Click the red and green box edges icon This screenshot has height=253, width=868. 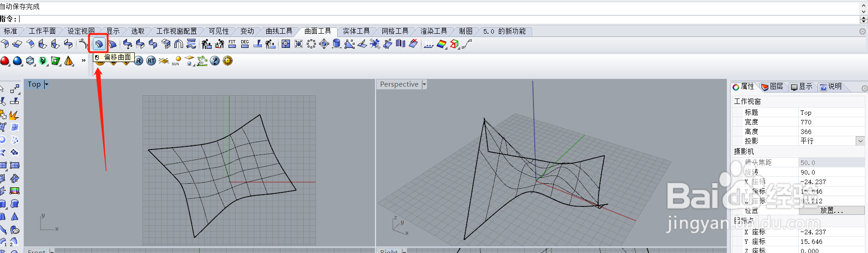[x=454, y=44]
